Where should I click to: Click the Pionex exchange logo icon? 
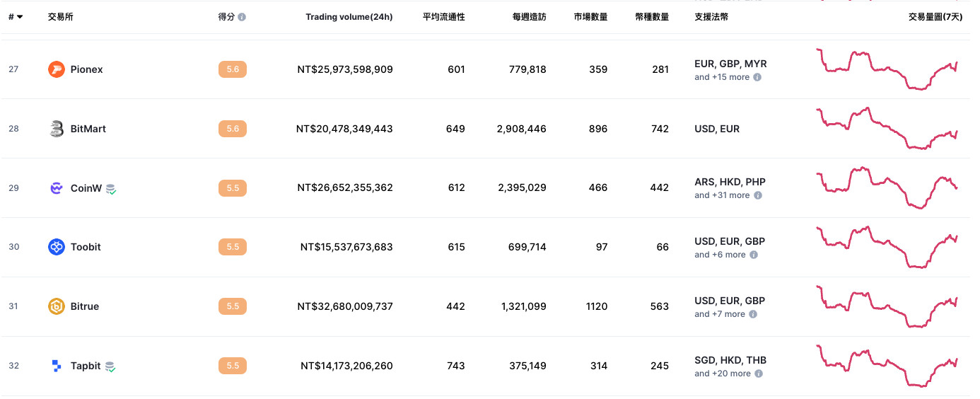pyautogui.click(x=57, y=69)
